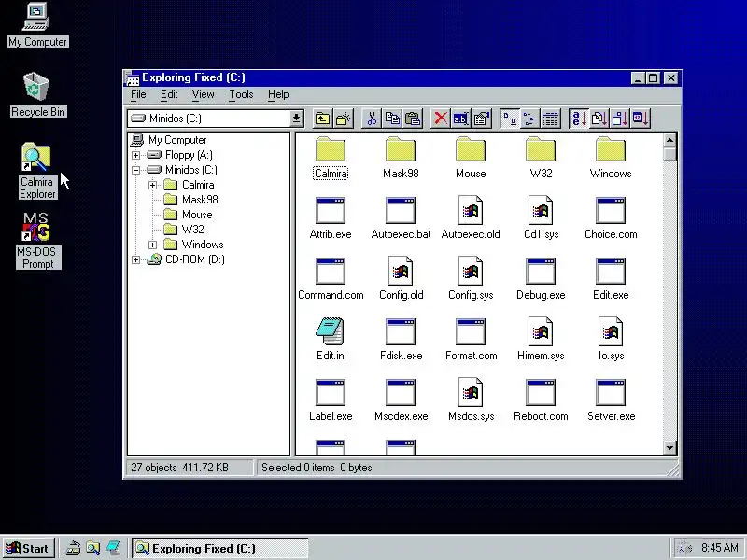Select the Attrib.exe file

tap(331, 218)
